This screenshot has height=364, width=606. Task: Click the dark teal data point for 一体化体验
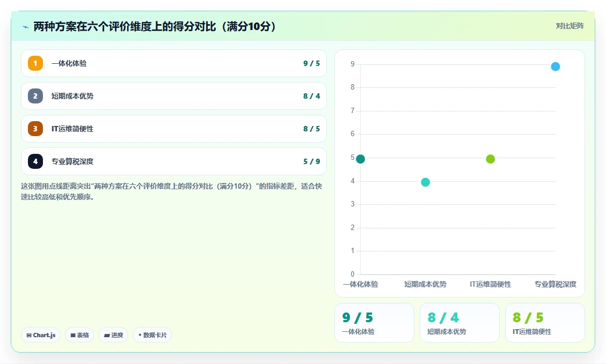pos(360,159)
